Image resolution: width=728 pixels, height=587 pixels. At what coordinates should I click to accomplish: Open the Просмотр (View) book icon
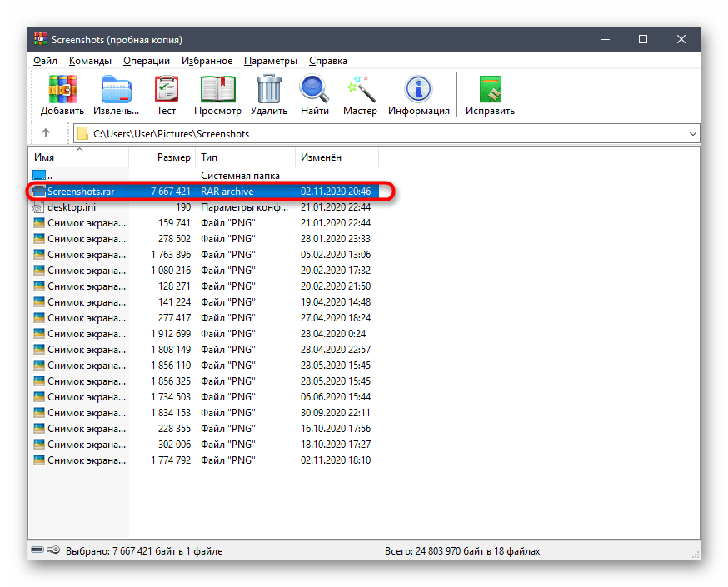(217, 89)
